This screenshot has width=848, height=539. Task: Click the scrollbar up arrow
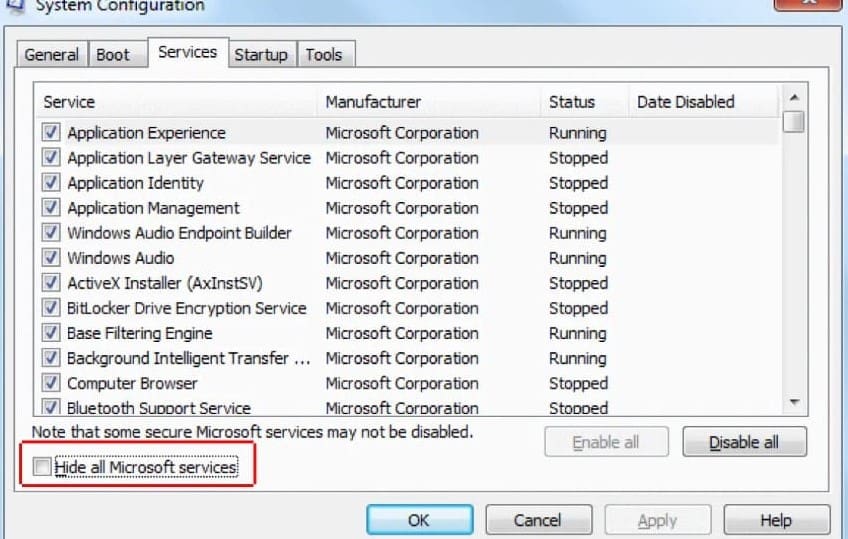[794, 97]
